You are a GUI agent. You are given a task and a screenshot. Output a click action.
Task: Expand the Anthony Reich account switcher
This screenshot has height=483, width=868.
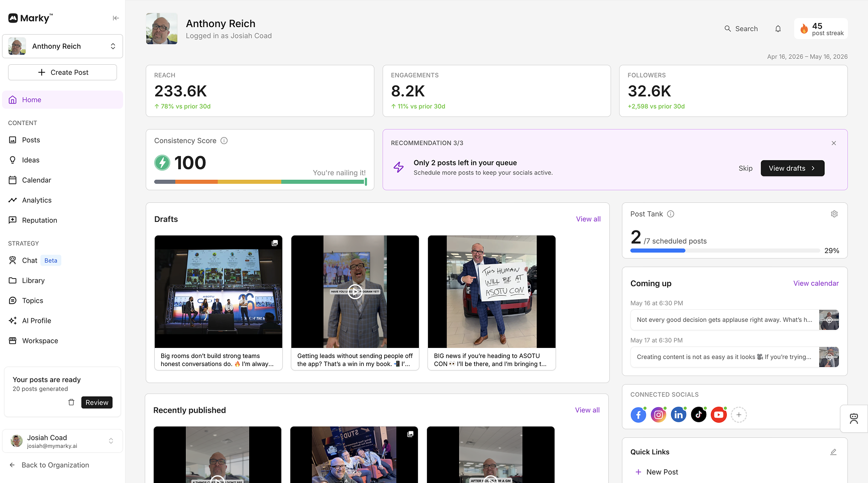[x=63, y=46]
